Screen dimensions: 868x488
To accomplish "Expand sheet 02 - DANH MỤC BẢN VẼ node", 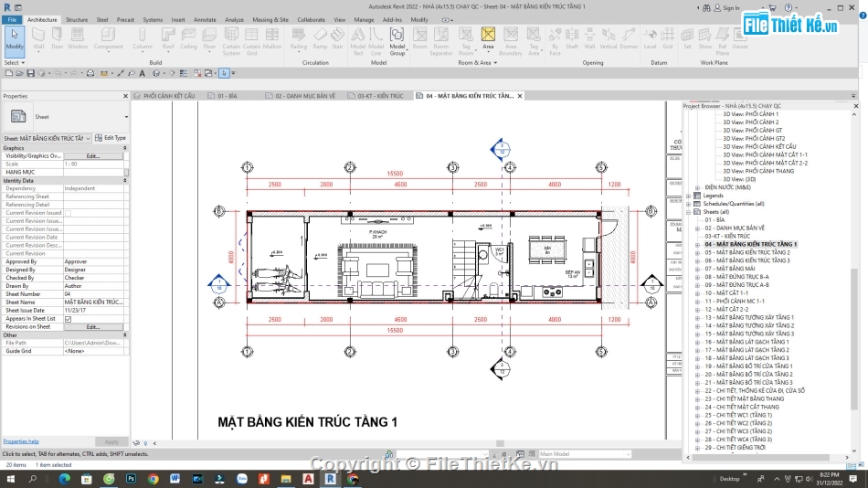I will click(697, 228).
